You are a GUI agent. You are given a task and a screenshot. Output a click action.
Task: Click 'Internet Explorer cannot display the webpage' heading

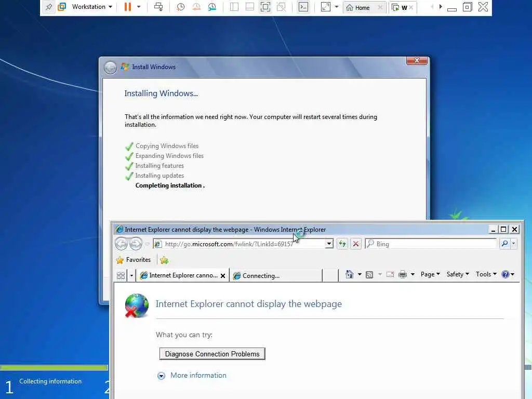coord(249,304)
